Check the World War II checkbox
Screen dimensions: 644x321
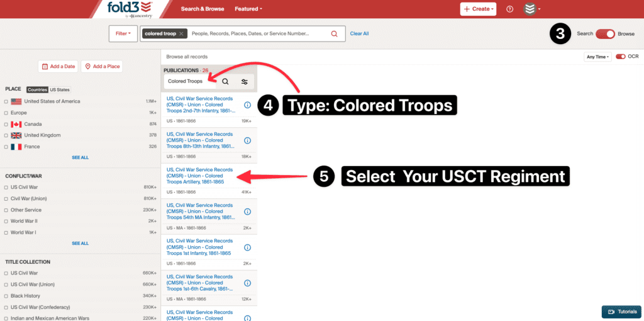pyautogui.click(x=6, y=221)
